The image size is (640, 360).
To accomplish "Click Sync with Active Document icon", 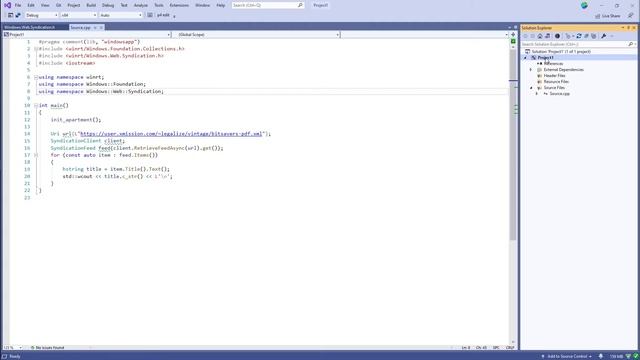I will pos(579,36).
